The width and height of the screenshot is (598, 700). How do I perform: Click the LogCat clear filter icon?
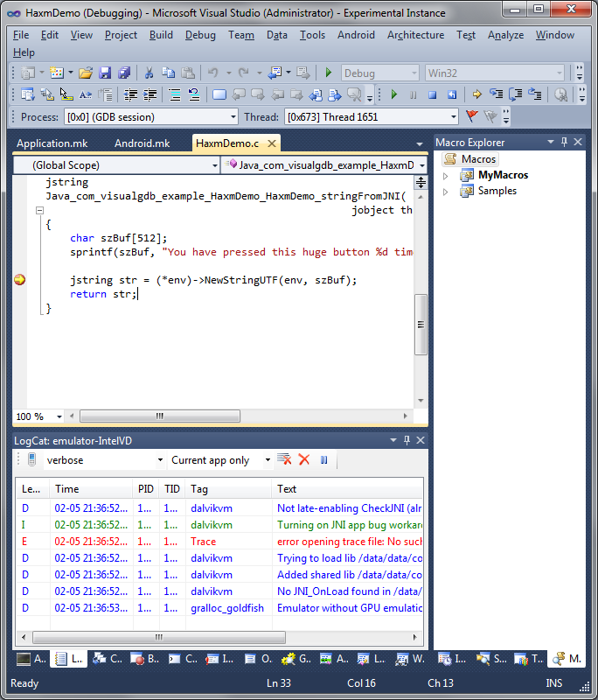tap(284, 459)
